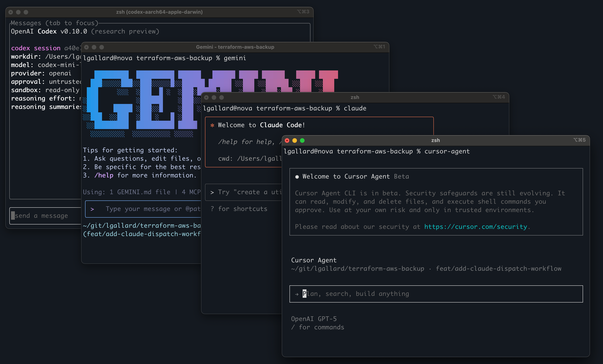Screen dimensions: 603x364
Task: Click the 'Messages (tab to focus)' pane header
Action: pyautogui.click(x=54, y=23)
